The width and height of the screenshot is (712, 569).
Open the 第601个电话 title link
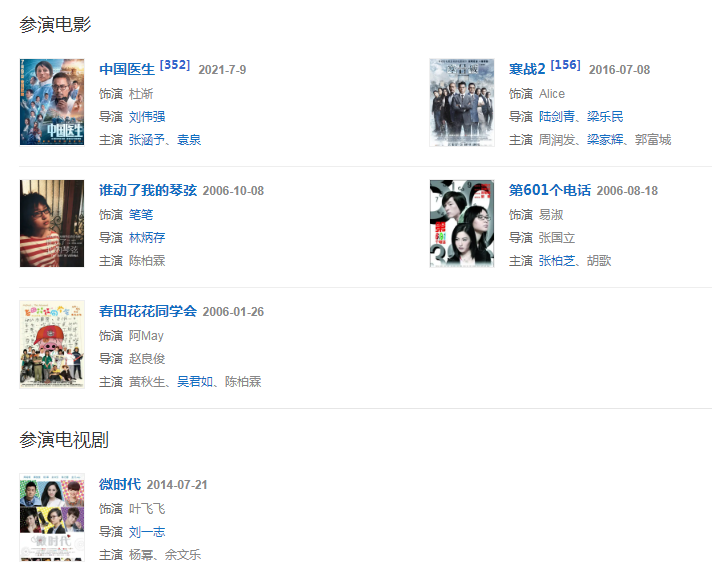click(x=550, y=190)
